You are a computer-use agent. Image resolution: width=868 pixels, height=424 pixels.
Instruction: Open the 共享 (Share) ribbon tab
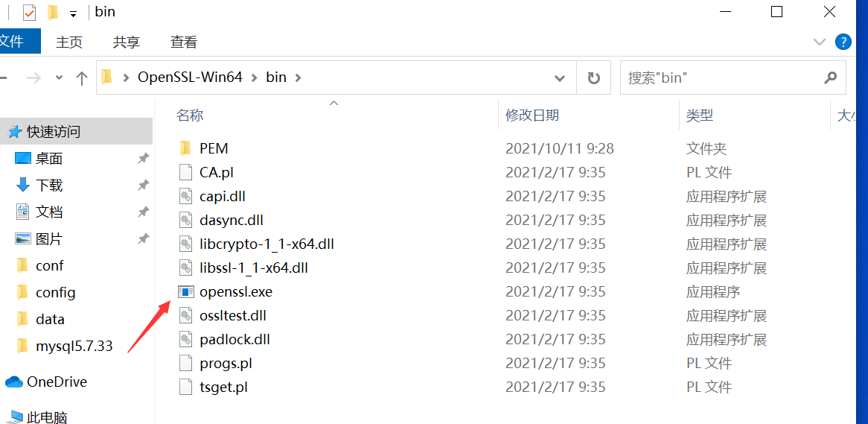[x=127, y=42]
